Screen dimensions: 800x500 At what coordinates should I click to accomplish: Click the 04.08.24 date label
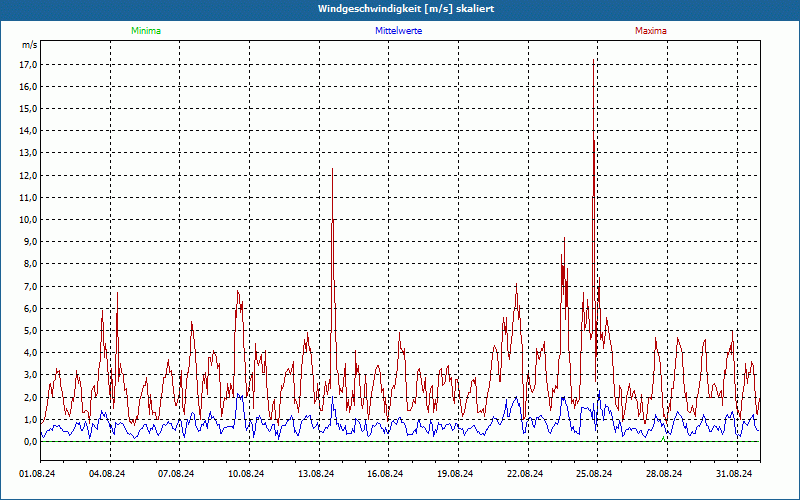pos(107,474)
